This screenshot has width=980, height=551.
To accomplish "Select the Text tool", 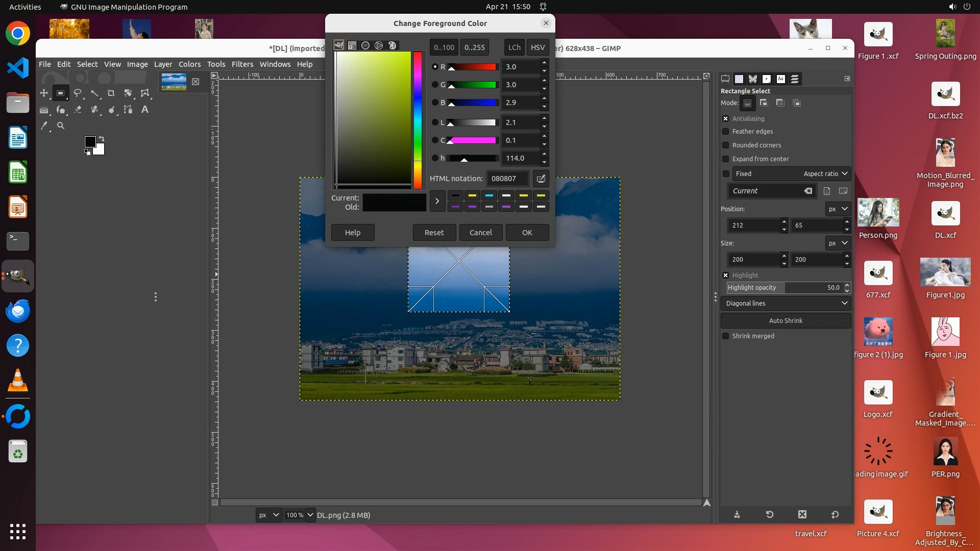I will pyautogui.click(x=145, y=110).
